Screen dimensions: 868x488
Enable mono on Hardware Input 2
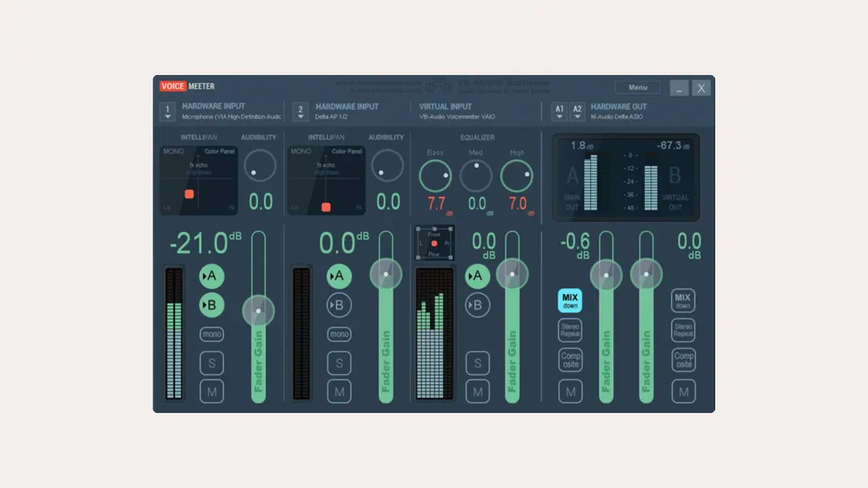point(339,335)
